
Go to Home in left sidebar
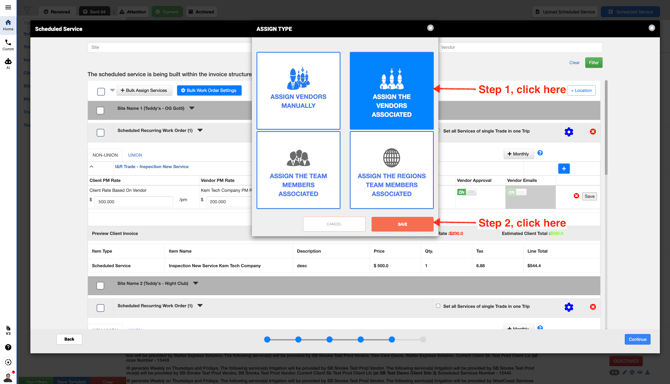click(8, 25)
